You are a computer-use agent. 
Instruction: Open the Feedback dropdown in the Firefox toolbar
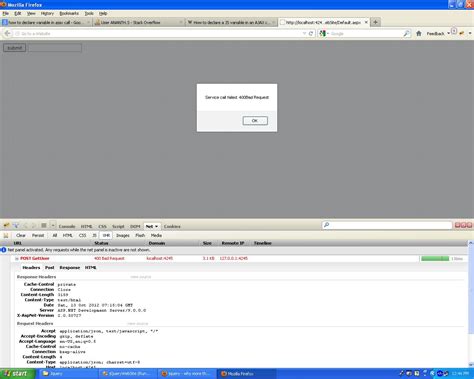(438, 33)
